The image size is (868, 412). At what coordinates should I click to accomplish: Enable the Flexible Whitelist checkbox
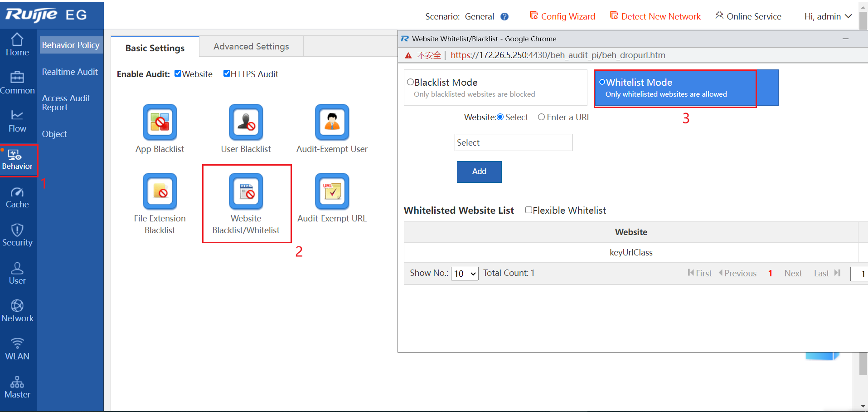(529, 210)
